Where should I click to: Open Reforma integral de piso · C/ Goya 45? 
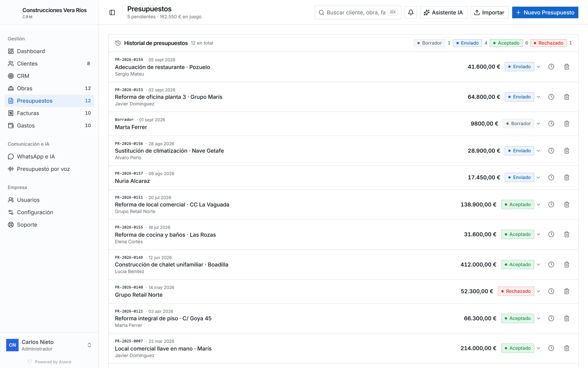click(163, 318)
